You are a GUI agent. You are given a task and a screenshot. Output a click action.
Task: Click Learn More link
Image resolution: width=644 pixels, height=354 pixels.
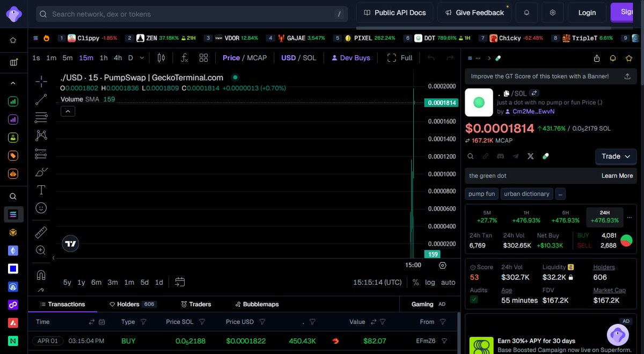pos(617,176)
